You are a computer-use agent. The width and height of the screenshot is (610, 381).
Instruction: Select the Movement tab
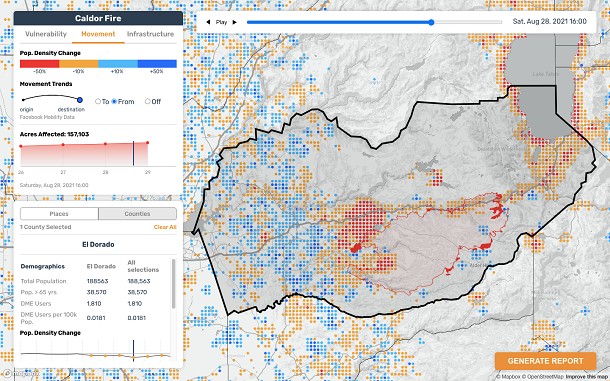pos(98,34)
